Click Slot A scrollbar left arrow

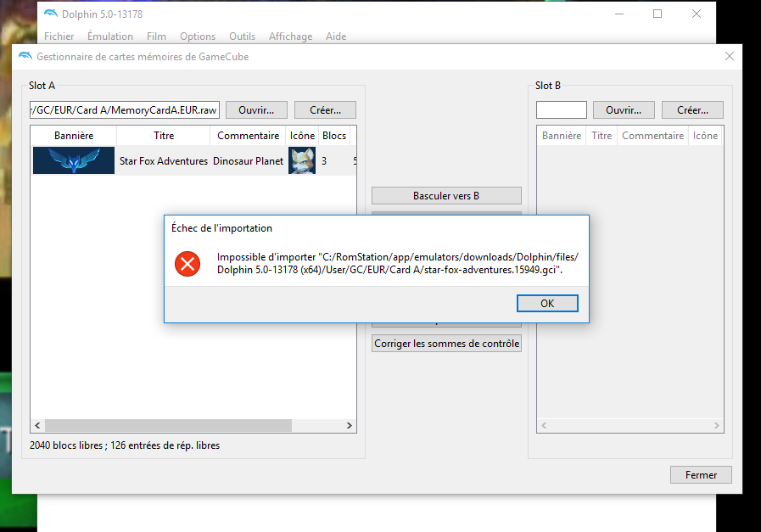coord(37,426)
